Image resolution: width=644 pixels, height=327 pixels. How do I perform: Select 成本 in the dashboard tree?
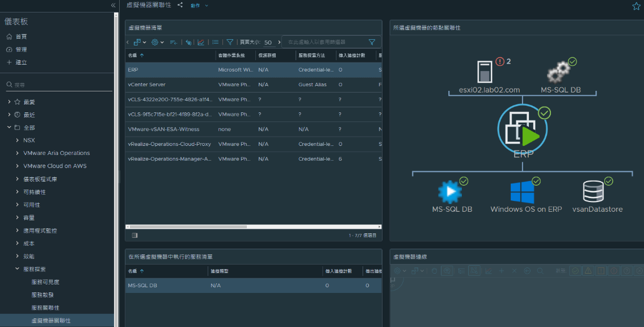click(29, 244)
